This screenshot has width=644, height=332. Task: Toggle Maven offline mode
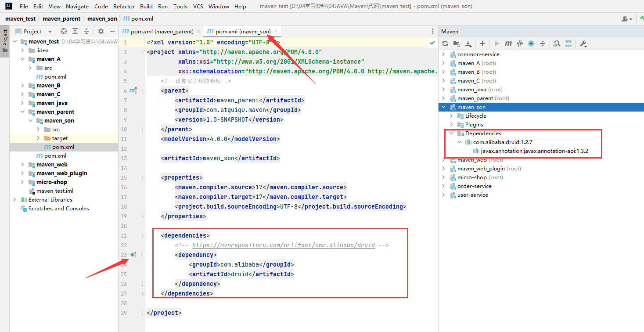pyautogui.click(x=520, y=43)
